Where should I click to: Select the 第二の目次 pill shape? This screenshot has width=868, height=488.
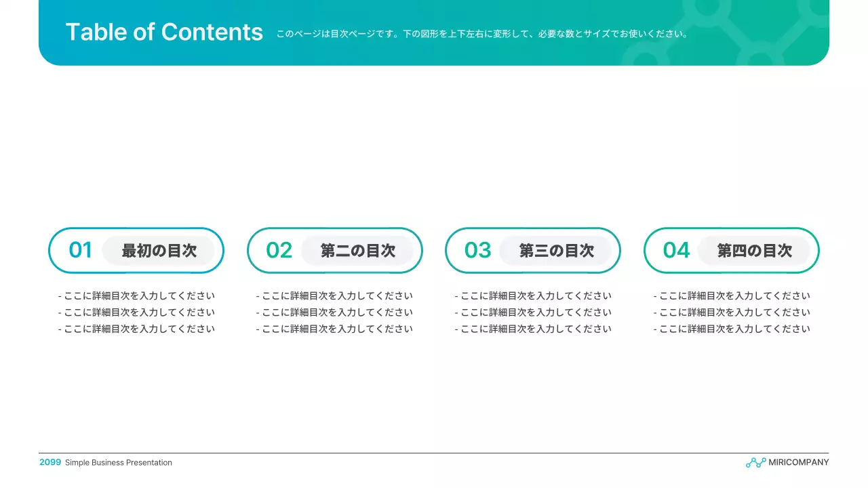tap(359, 251)
